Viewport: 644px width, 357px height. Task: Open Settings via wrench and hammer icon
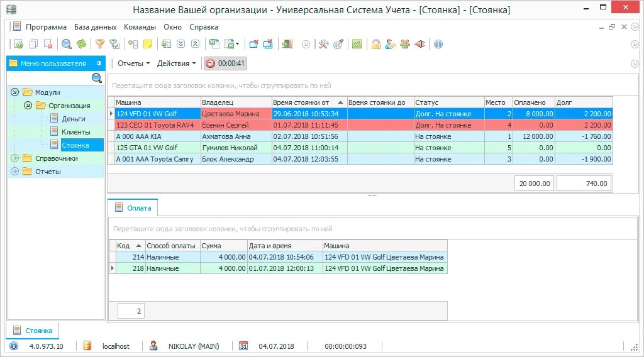coord(324,44)
